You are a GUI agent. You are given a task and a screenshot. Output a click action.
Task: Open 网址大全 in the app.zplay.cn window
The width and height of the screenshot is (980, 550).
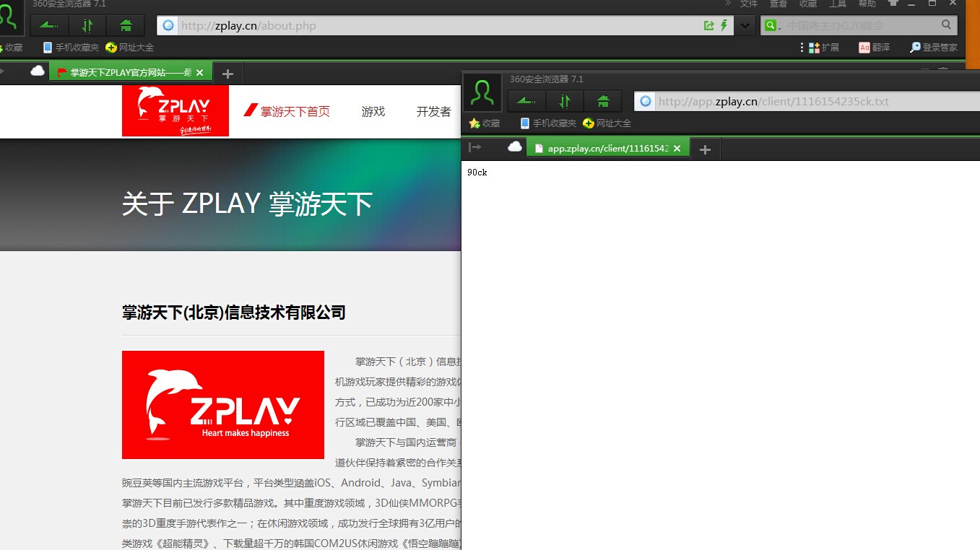607,123
